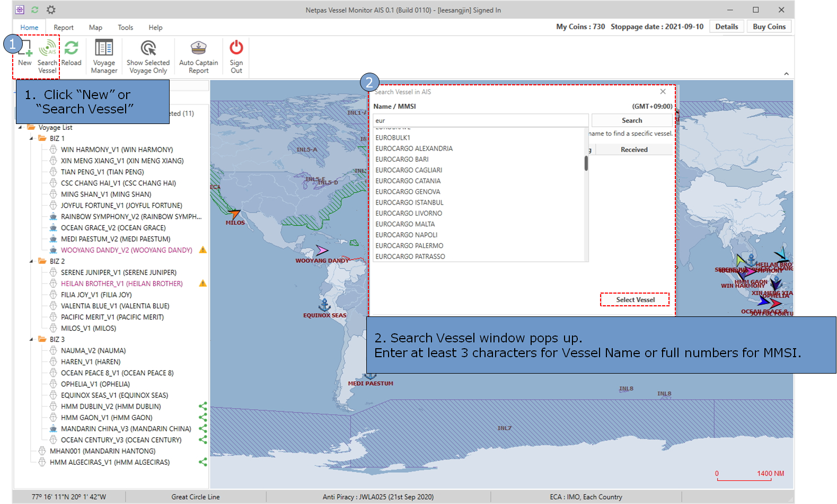Select WIN HARMONY_V1 voyage
The image size is (837, 504).
(x=117, y=149)
